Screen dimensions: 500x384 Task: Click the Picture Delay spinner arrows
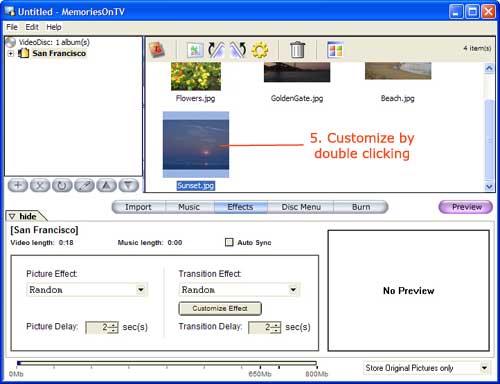coord(114,327)
